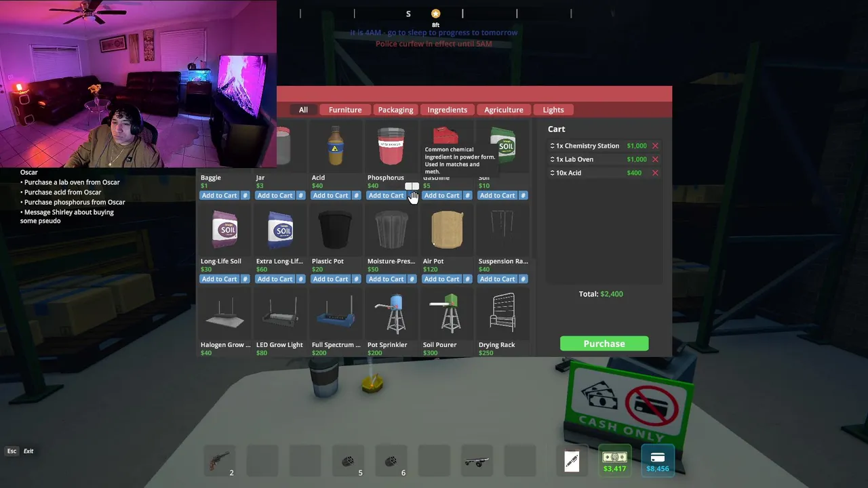Open custom quantity # for Gasoline
The height and width of the screenshot is (488, 868).
click(467, 195)
